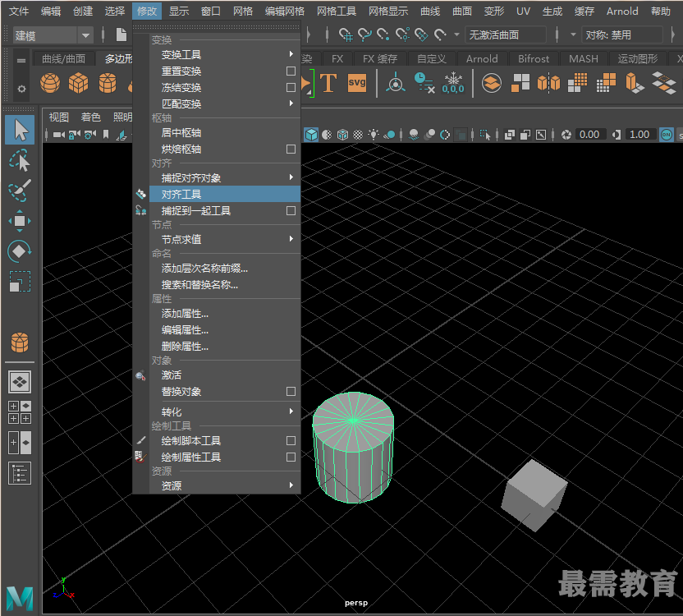Open the shelf settings gear
Image resolution: width=683 pixels, height=616 pixels.
point(21,89)
